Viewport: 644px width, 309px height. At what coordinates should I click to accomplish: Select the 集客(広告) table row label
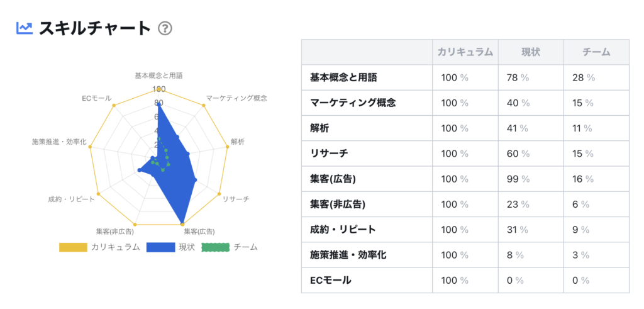[333, 179]
